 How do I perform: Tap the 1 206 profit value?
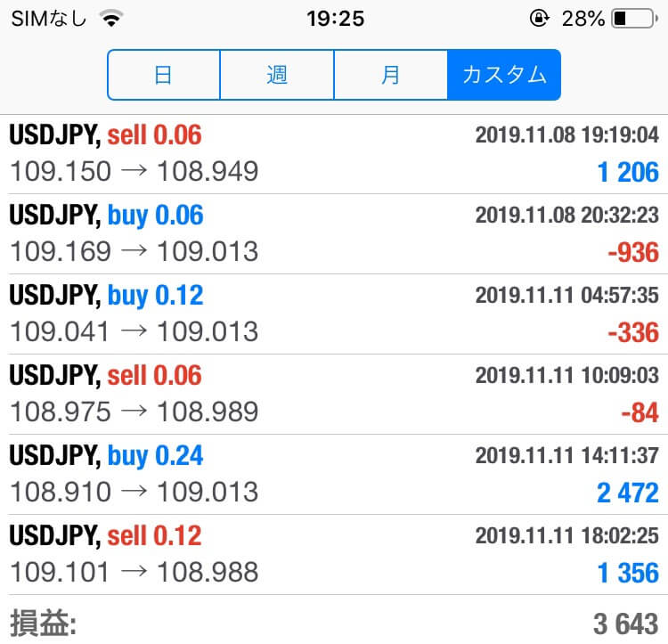pyautogui.click(x=628, y=172)
